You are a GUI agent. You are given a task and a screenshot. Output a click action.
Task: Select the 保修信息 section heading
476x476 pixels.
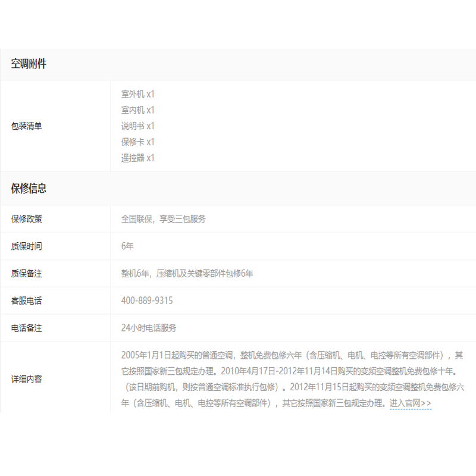pos(29,188)
